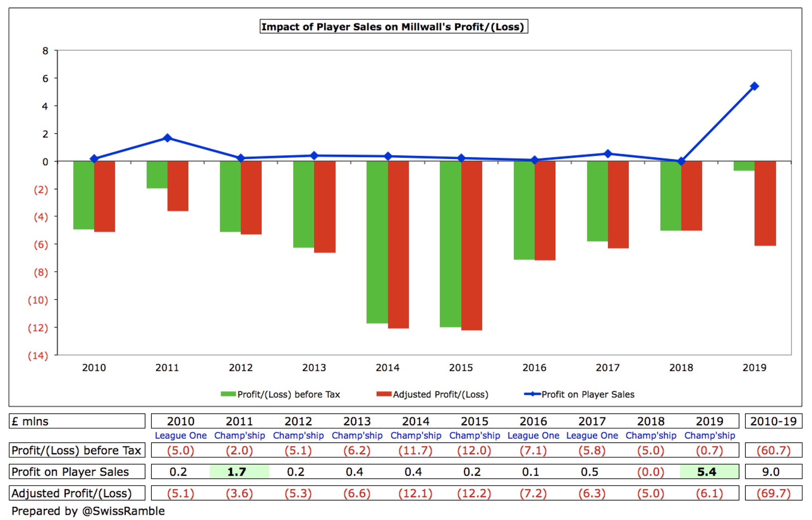The width and height of the screenshot is (812, 520).
Task: Click the 2019 Profit on Player Sales marker
Action: 754,86
